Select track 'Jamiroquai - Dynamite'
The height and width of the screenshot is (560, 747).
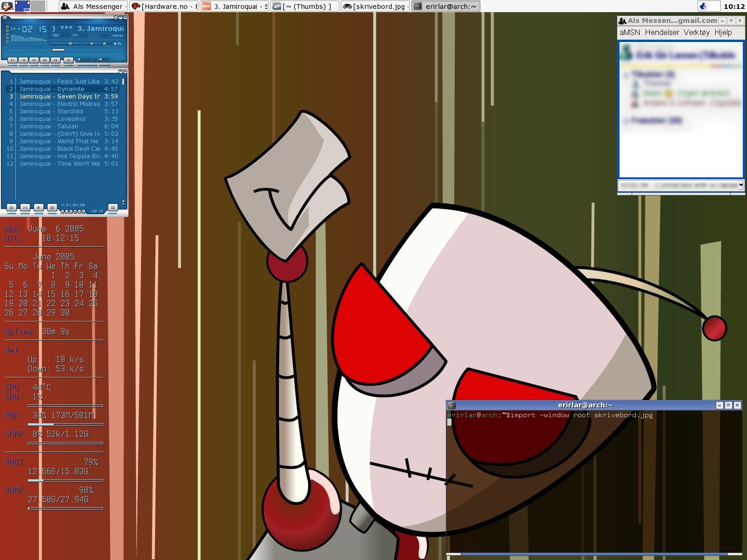[62, 89]
